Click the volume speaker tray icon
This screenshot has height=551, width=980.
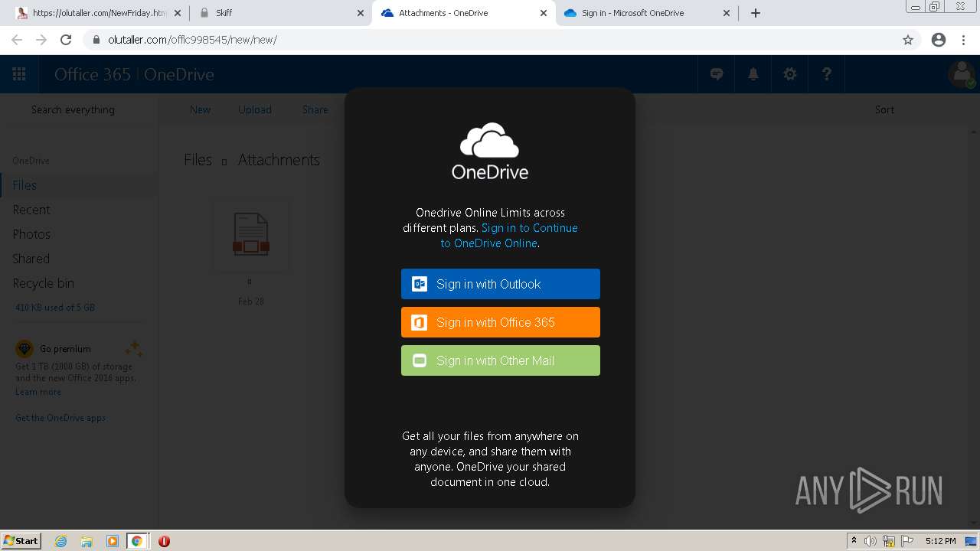pos(871,541)
